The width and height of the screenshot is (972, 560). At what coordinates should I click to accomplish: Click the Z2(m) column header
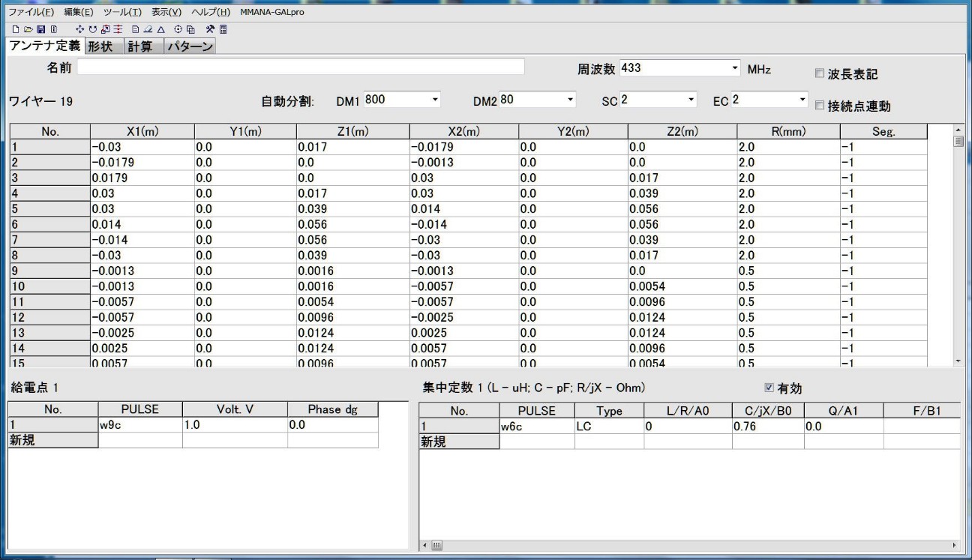pos(682,132)
